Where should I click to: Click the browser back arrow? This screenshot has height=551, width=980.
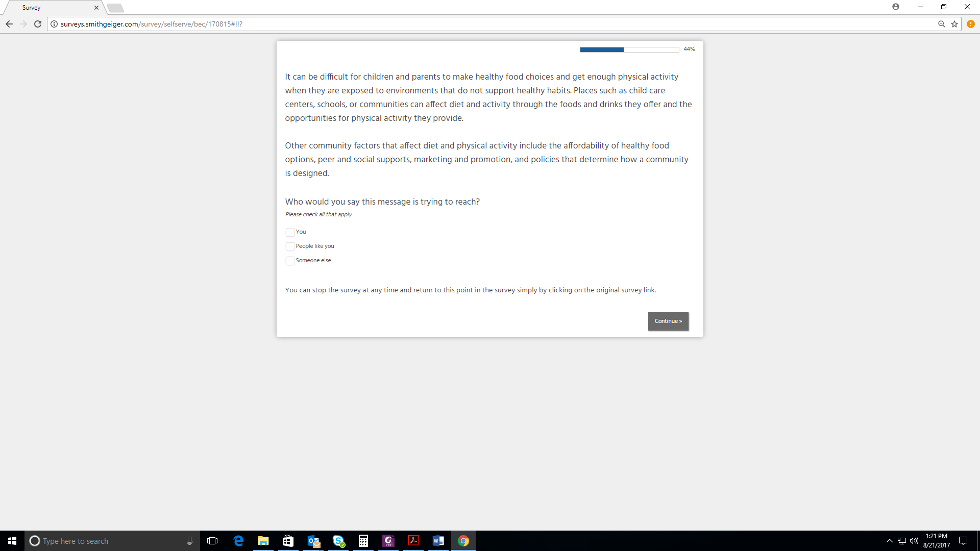coord(9,24)
